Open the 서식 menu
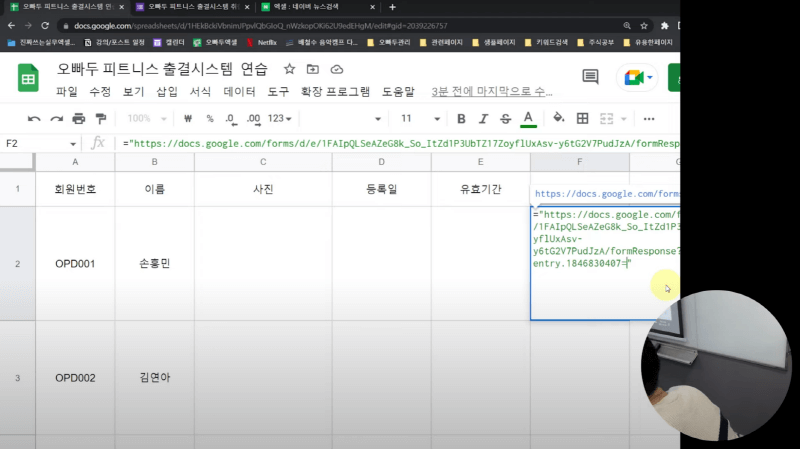 point(200,92)
